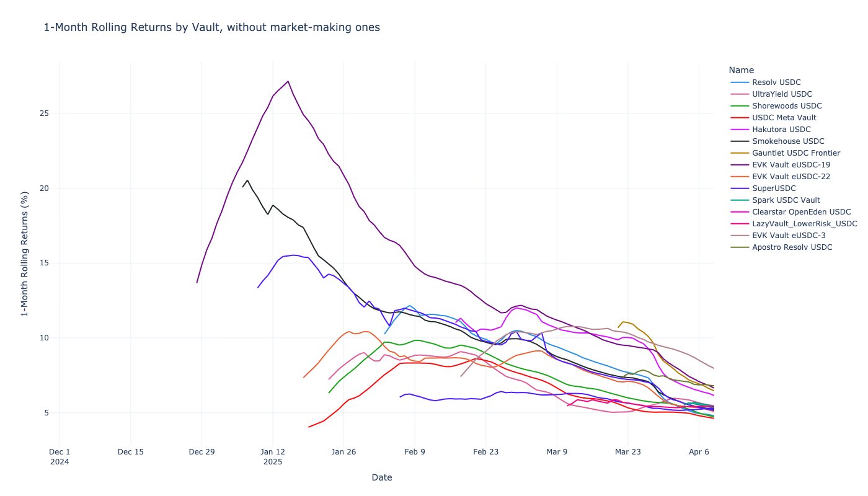Toggle LazyVault_LowerRisk_USDC series
Image resolution: width=868 pixels, height=496 pixels.
[804, 224]
